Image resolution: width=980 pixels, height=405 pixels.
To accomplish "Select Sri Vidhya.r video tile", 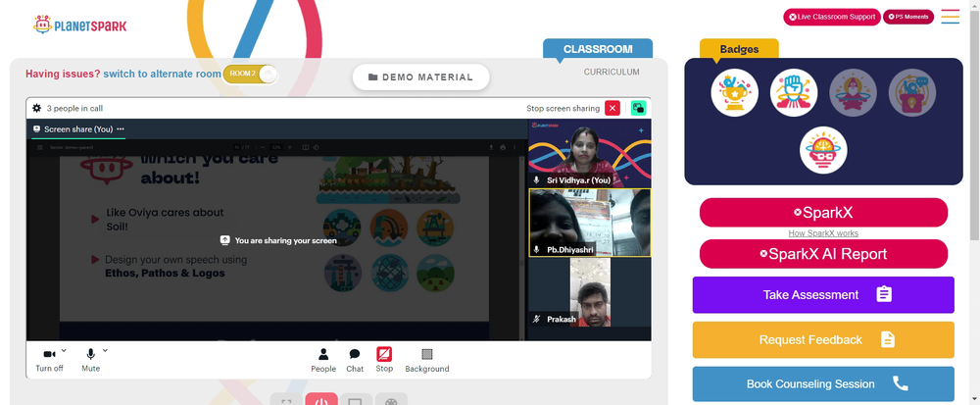I will click(589, 153).
